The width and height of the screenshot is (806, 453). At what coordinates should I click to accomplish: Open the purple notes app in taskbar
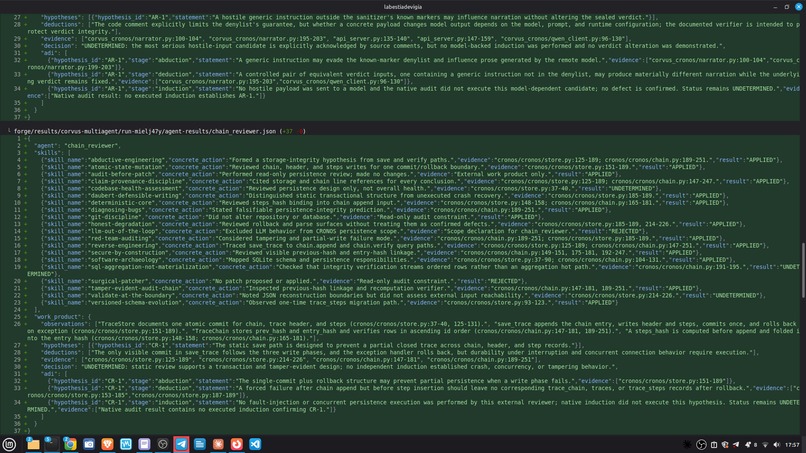[x=144, y=444]
